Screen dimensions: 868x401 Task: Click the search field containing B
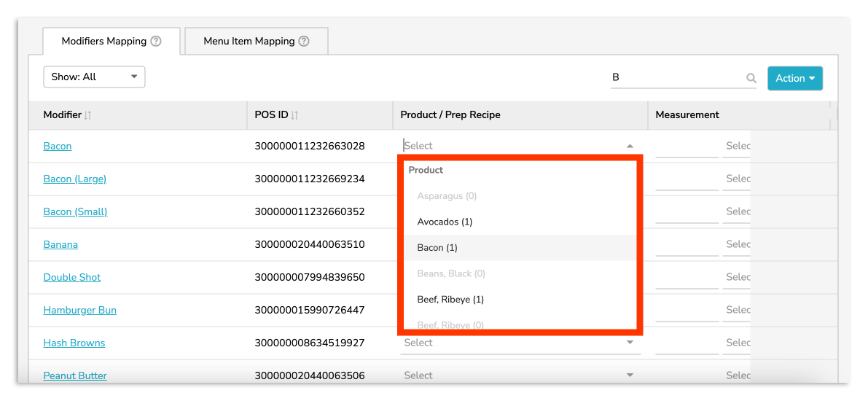[674, 78]
